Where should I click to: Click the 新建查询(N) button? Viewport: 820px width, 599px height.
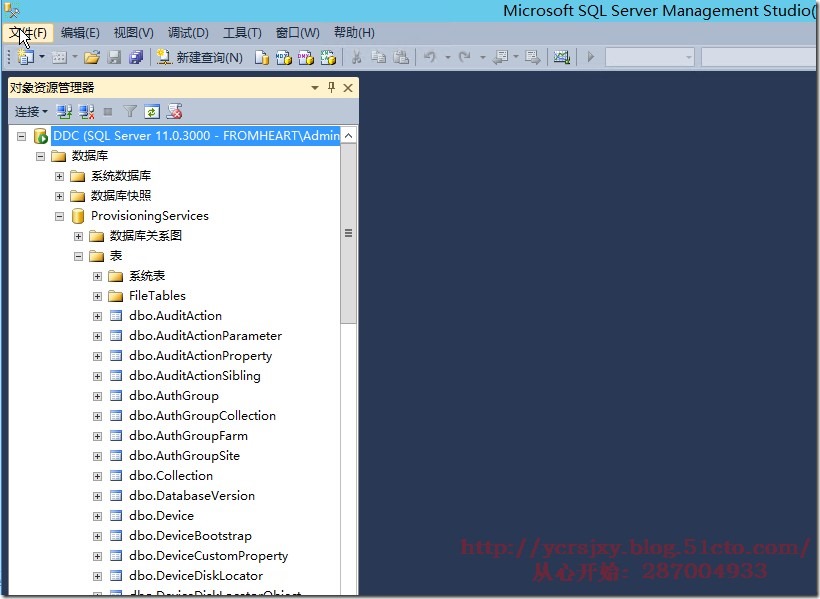[x=200, y=57]
